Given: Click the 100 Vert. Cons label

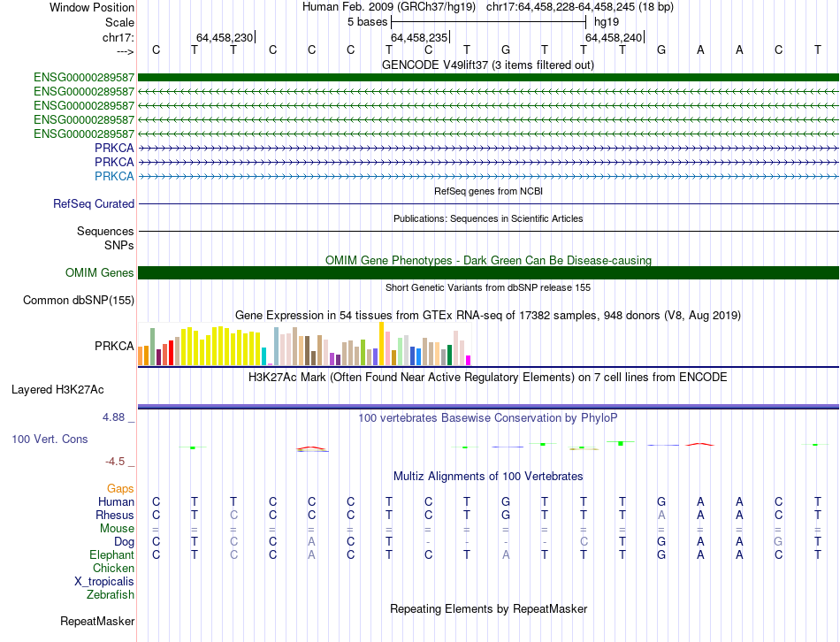Looking at the screenshot, I should (x=50, y=439).
